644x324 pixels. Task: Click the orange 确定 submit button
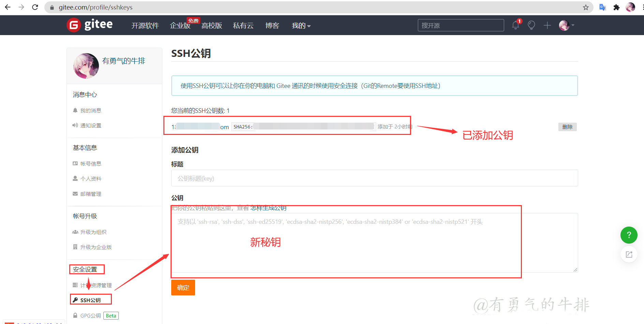pos(183,287)
